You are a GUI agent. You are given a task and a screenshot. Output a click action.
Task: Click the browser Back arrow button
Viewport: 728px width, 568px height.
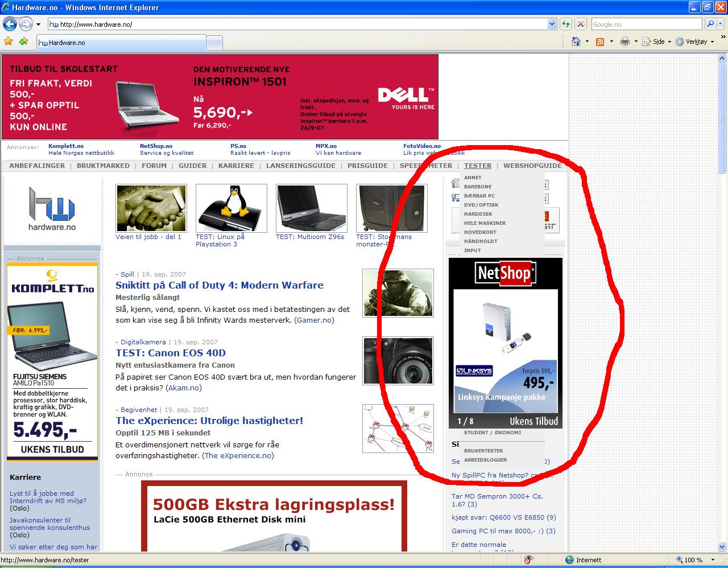click(x=10, y=24)
